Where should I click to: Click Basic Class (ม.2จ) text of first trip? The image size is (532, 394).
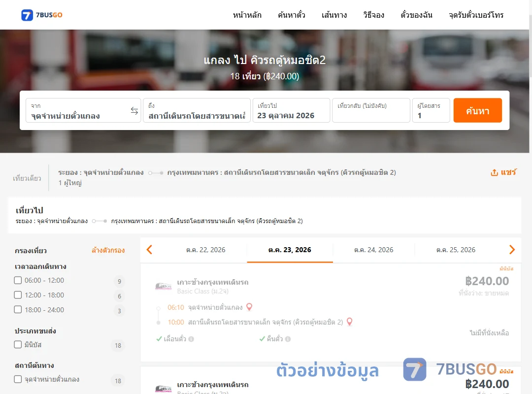click(x=202, y=291)
